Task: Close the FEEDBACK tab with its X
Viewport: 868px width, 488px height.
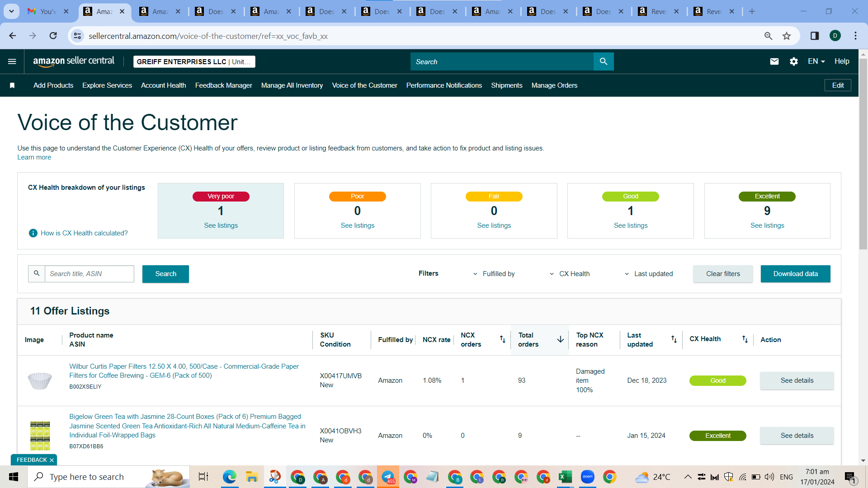Action: [x=52, y=460]
